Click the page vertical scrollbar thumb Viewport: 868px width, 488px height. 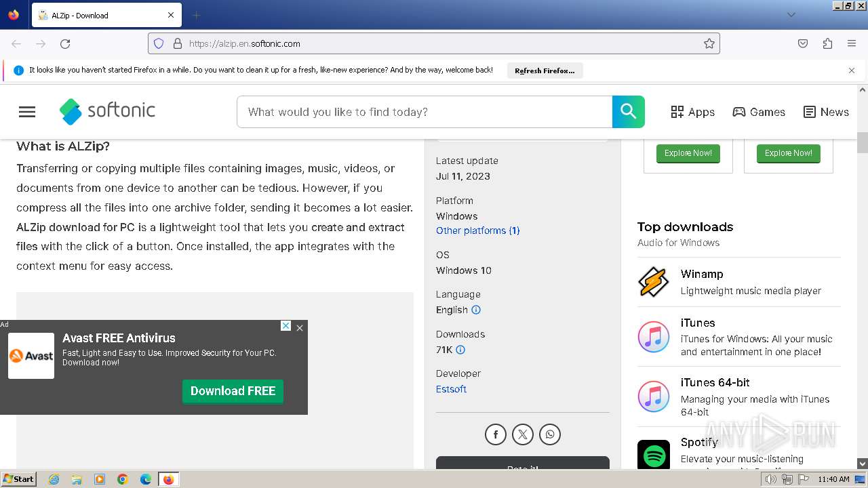[x=863, y=142]
